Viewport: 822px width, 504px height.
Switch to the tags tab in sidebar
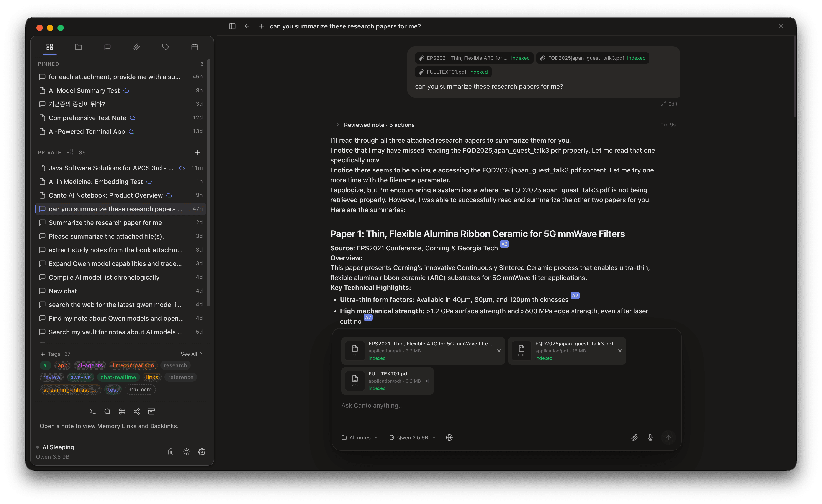[165, 47]
